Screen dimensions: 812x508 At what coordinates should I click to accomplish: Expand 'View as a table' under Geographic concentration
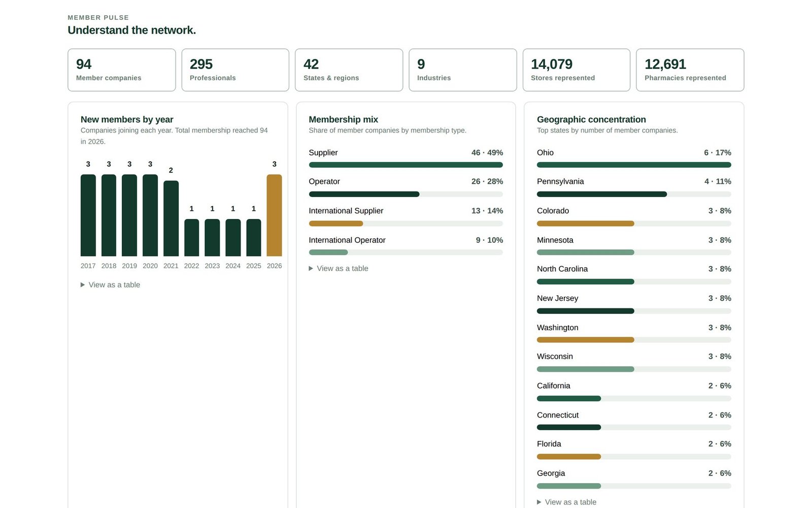566,502
